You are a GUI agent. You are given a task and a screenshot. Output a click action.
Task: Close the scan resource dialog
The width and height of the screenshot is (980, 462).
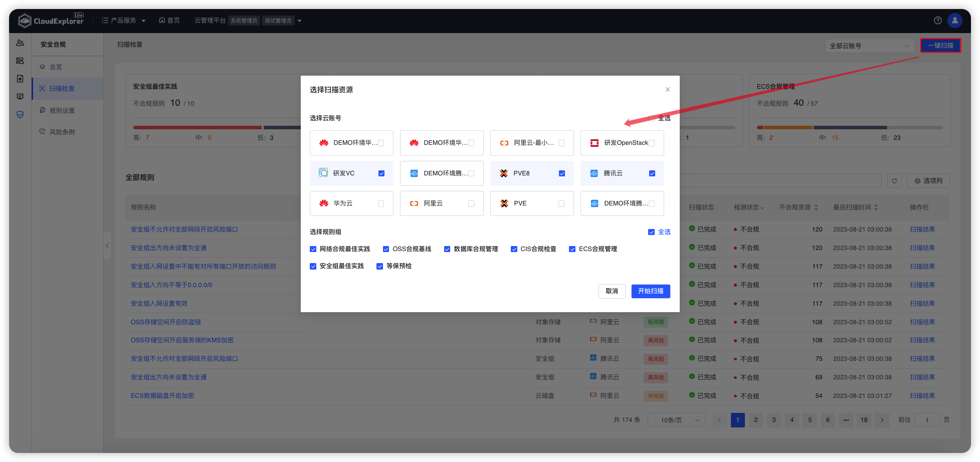tap(668, 90)
